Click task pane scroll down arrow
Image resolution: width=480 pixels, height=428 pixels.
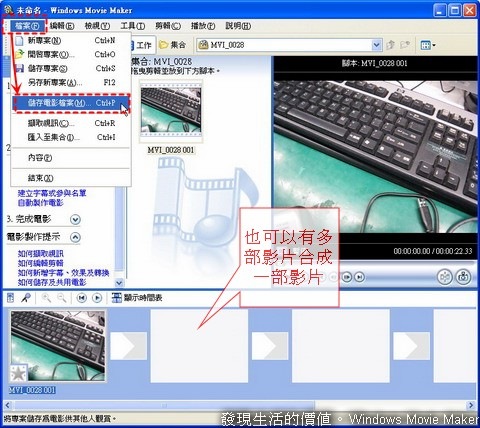(x=119, y=283)
